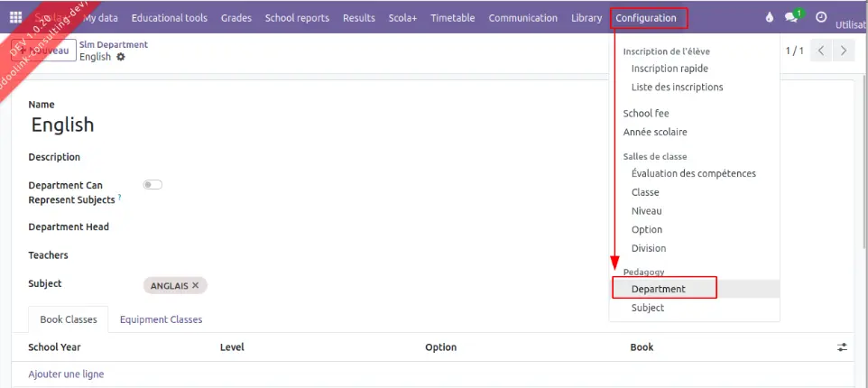Screen dimensions: 868x388
Task: Remove the ANGLAIS subject tag
Action: (x=195, y=285)
